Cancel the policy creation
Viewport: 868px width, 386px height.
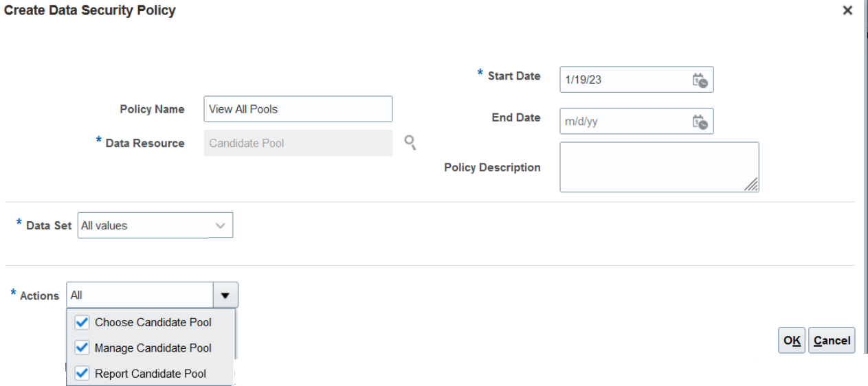tap(832, 341)
